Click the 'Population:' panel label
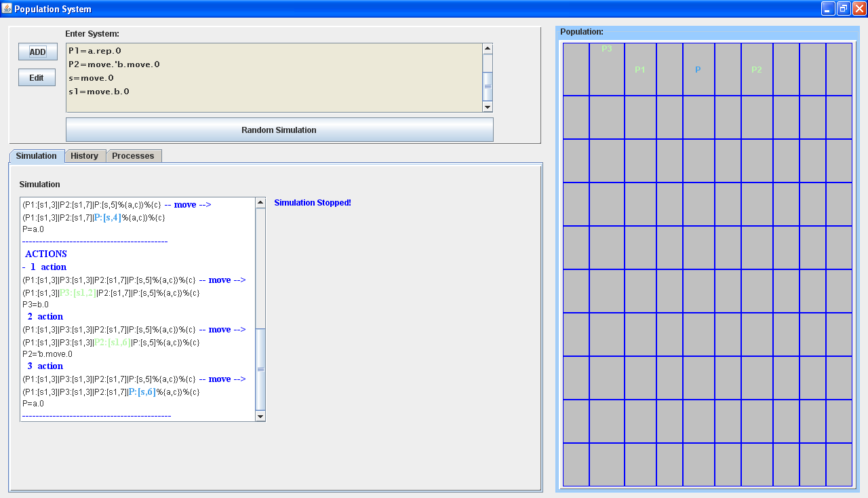The image size is (868, 498). 582,32
